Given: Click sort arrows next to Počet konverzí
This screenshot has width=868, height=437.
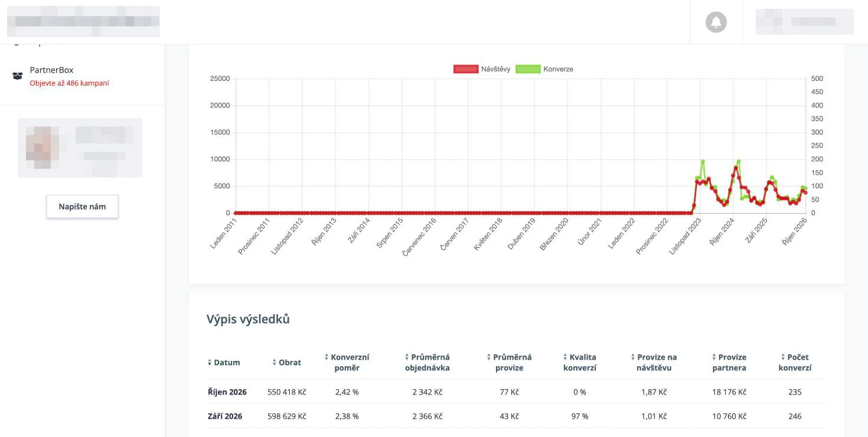Looking at the screenshot, I should click(783, 357).
